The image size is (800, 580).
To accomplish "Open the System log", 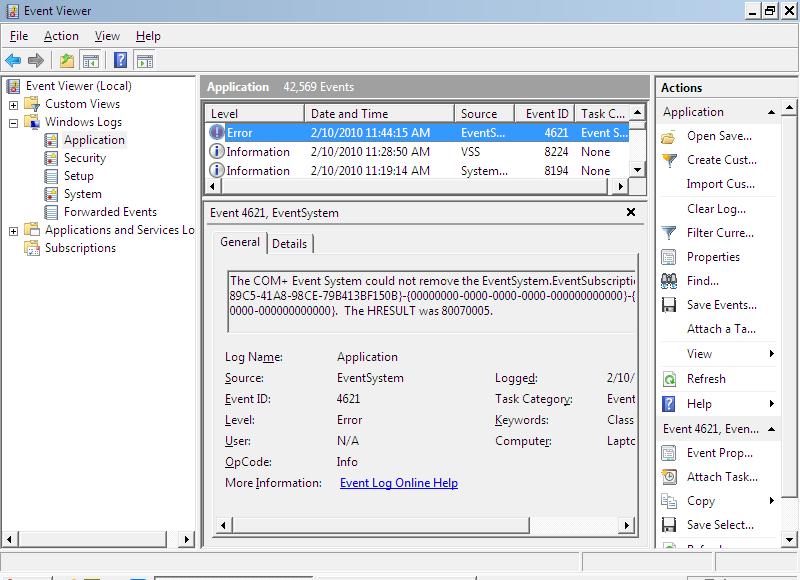I will point(83,194).
